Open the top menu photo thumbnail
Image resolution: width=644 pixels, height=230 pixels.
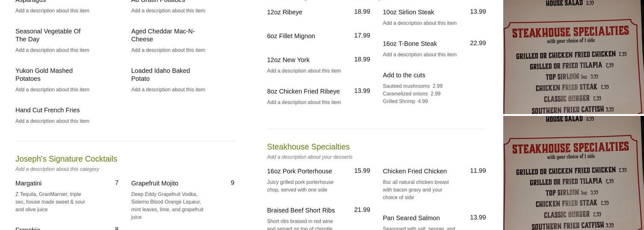[573, 57]
